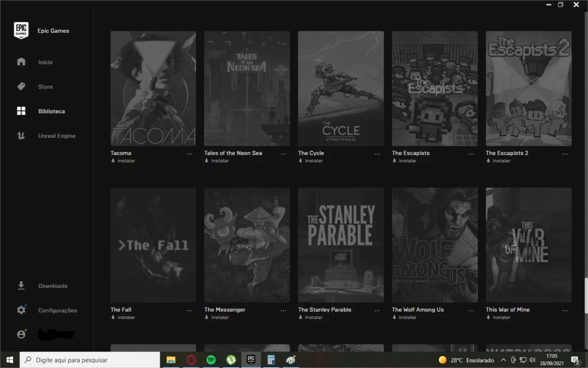Click the user profile account icon

point(21,334)
